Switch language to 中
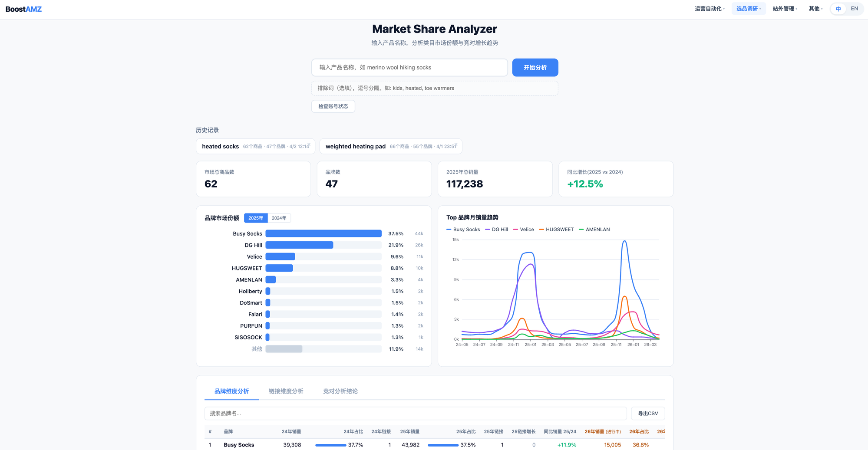Viewport: 868px width, 450px height. coord(838,9)
